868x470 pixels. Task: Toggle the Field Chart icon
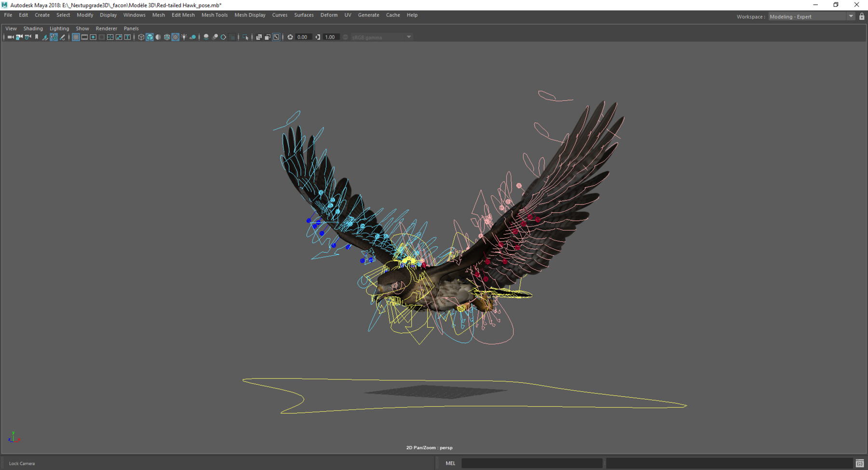click(110, 37)
